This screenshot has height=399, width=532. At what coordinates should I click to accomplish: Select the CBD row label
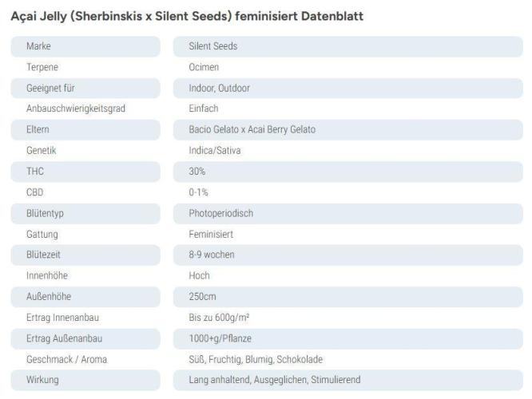pos(34,192)
